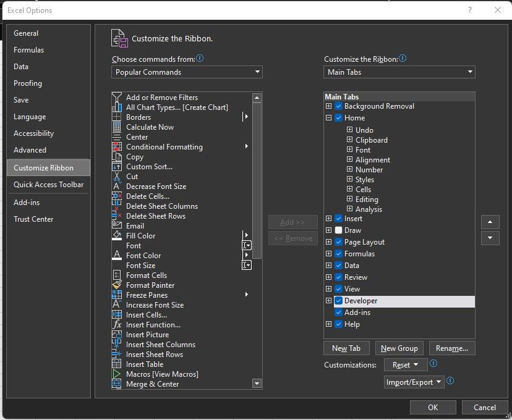Click the Center alignment icon

tap(117, 137)
